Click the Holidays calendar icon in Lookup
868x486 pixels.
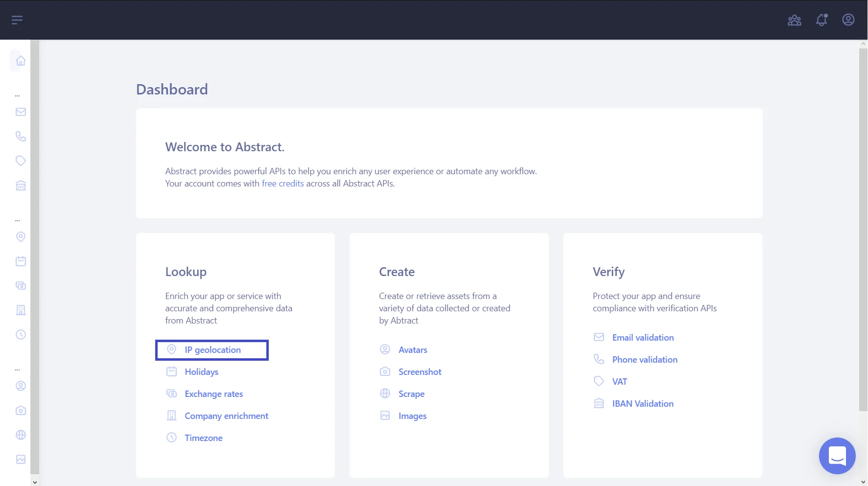171,371
